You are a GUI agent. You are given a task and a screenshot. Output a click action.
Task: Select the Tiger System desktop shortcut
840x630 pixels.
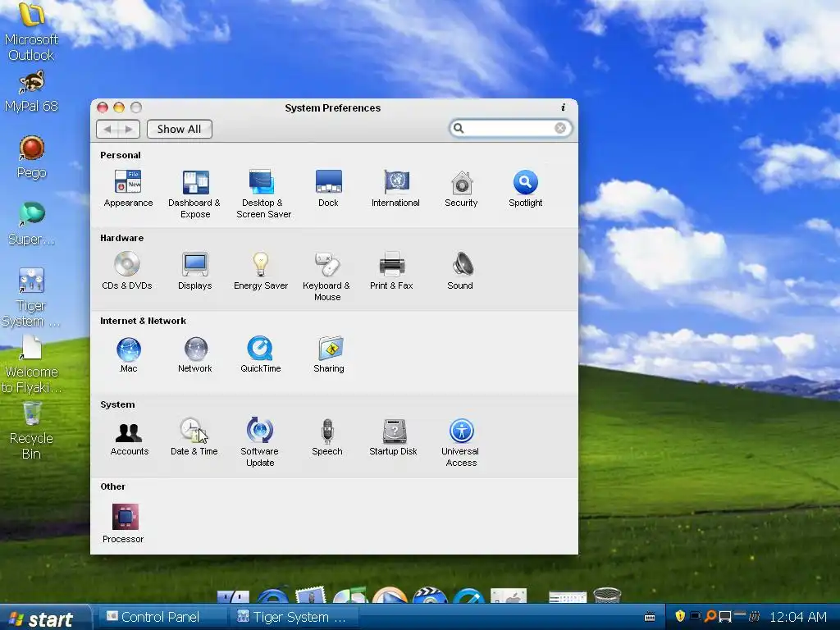(30, 297)
